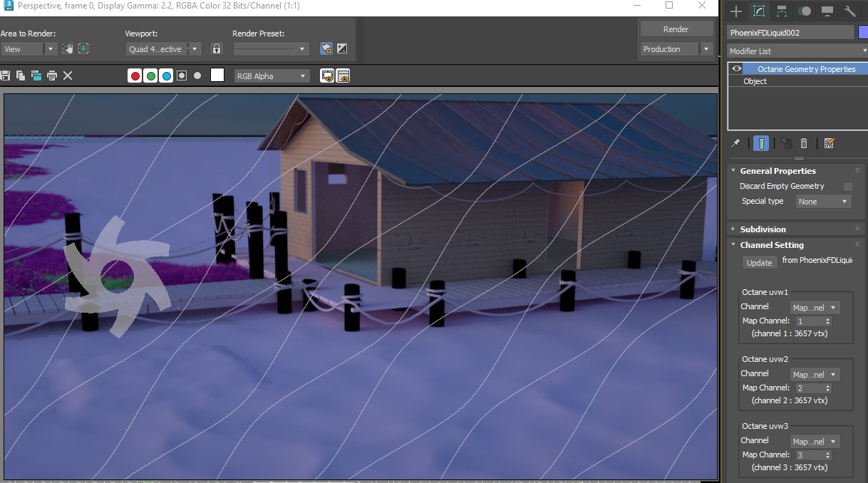Open the Production render mode dropdown

pos(676,49)
